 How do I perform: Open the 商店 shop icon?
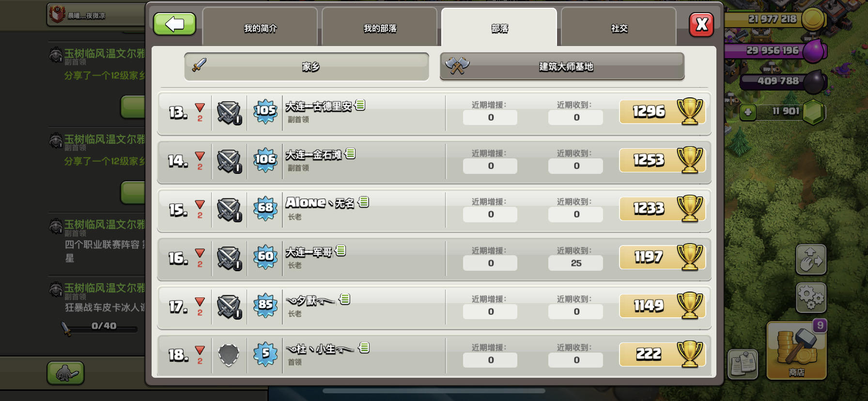click(x=796, y=350)
